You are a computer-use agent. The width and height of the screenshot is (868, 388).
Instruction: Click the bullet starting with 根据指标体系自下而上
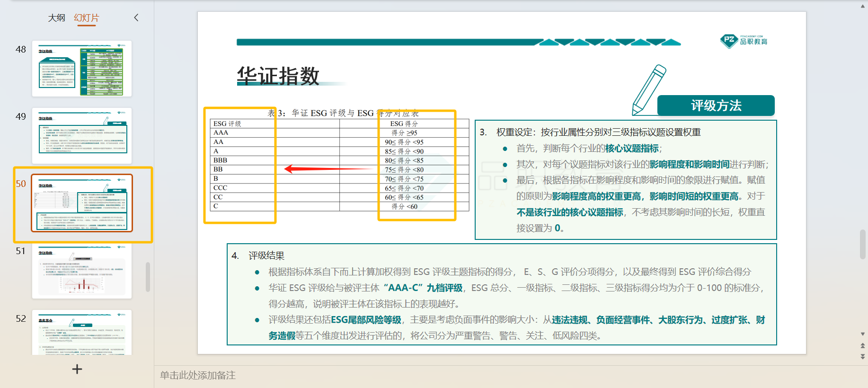coord(510,272)
